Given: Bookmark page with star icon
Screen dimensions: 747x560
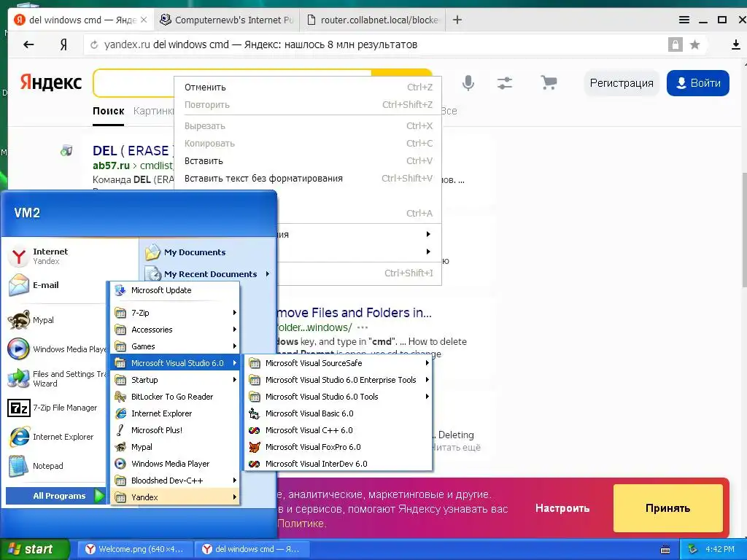Looking at the screenshot, I should pos(695,44).
